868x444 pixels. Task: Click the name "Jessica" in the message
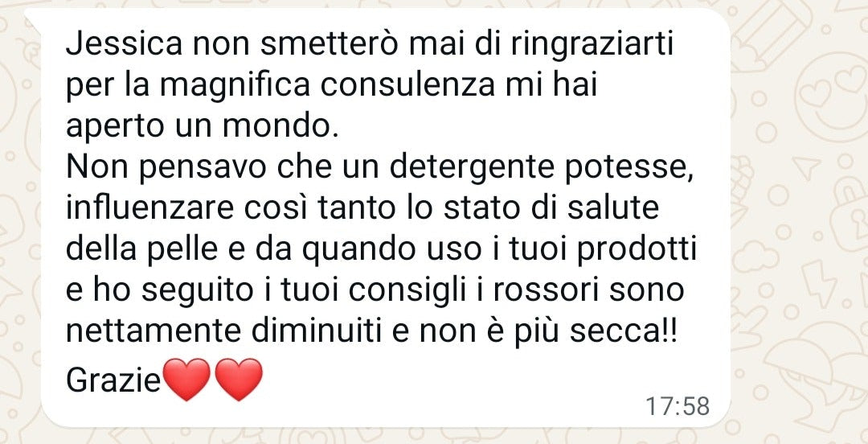124,46
